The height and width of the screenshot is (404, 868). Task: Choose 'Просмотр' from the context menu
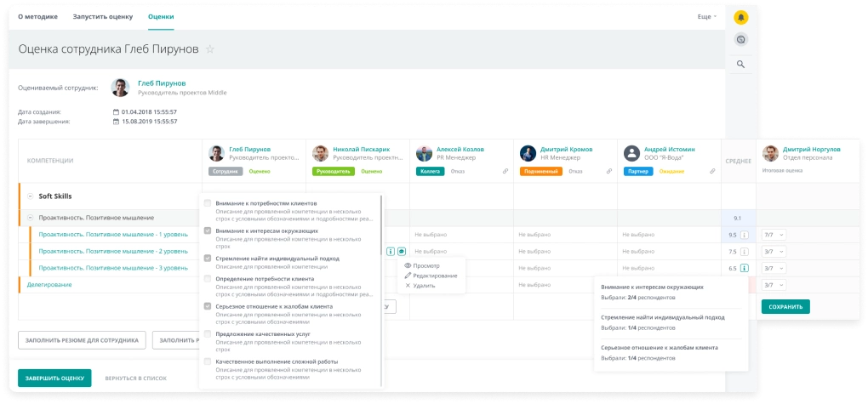coord(422,265)
